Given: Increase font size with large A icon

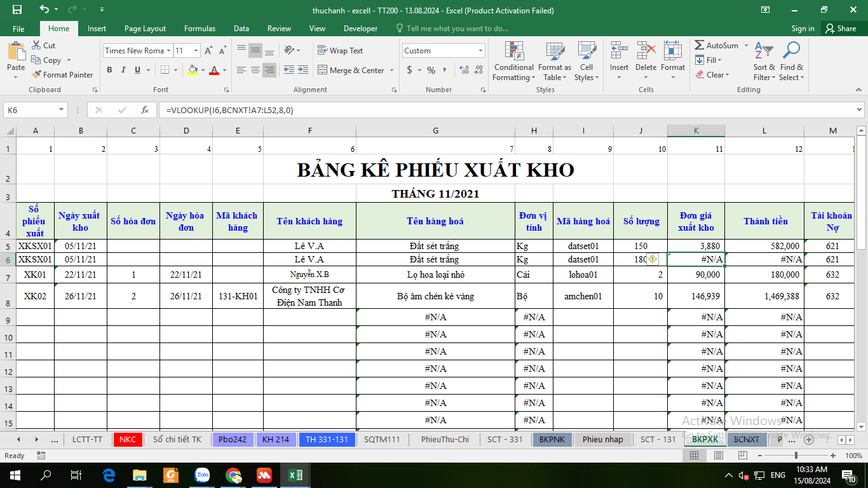Looking at the screenshot, I should pyautogui.click(x=210, y=51).
